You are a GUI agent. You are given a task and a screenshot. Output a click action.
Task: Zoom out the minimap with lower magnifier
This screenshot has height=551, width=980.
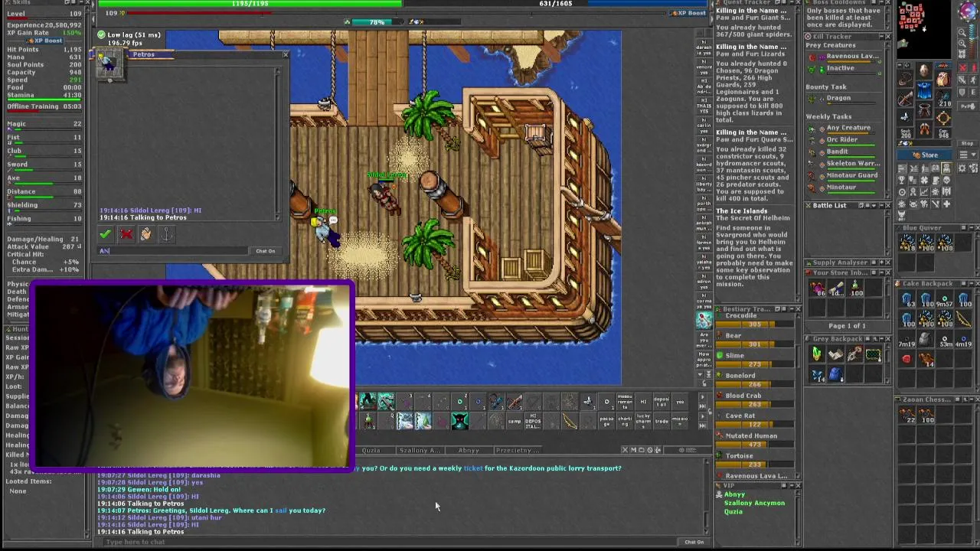click(962, 43)
